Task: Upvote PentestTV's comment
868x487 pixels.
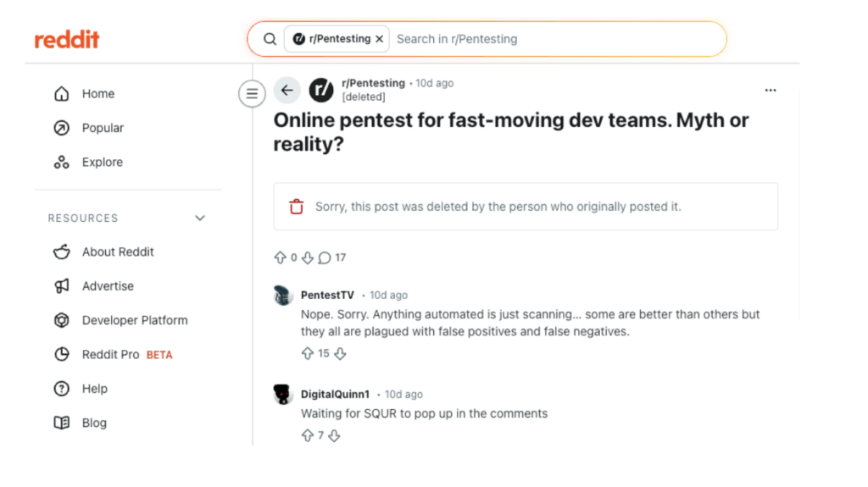Action: [x=308, y=353]
